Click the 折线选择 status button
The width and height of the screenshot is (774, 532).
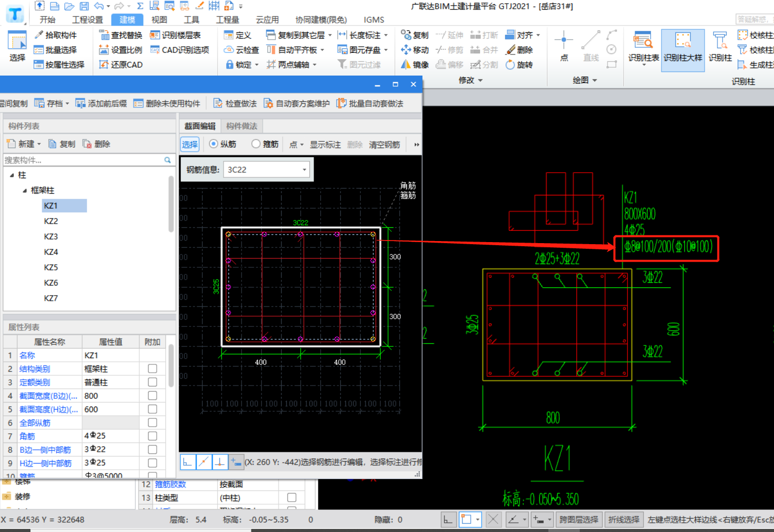[x=623, y=520]
